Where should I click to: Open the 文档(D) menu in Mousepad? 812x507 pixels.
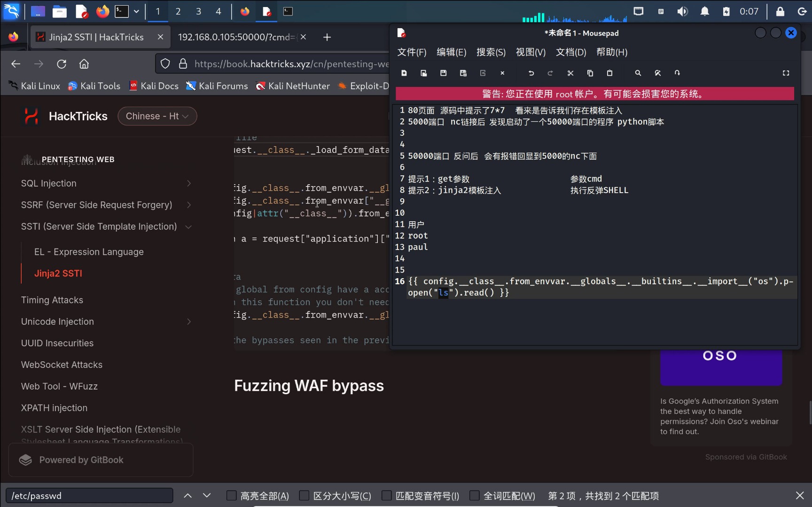571,52
